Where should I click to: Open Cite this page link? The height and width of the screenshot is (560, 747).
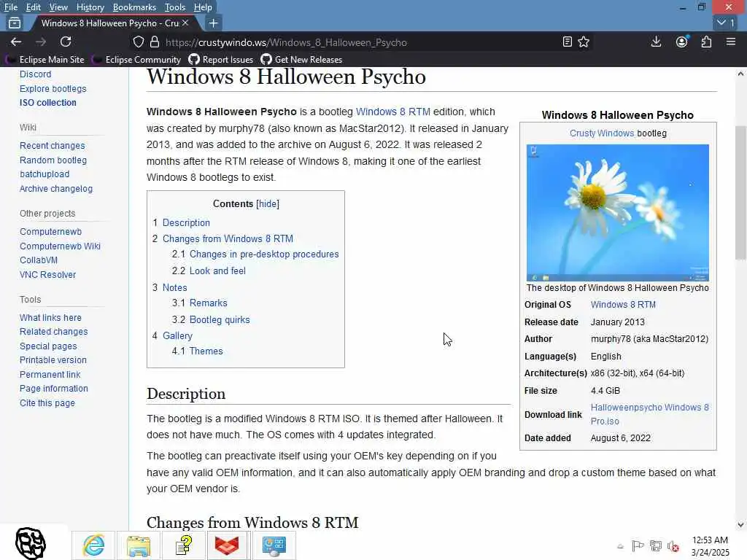(x=47, y=402)
